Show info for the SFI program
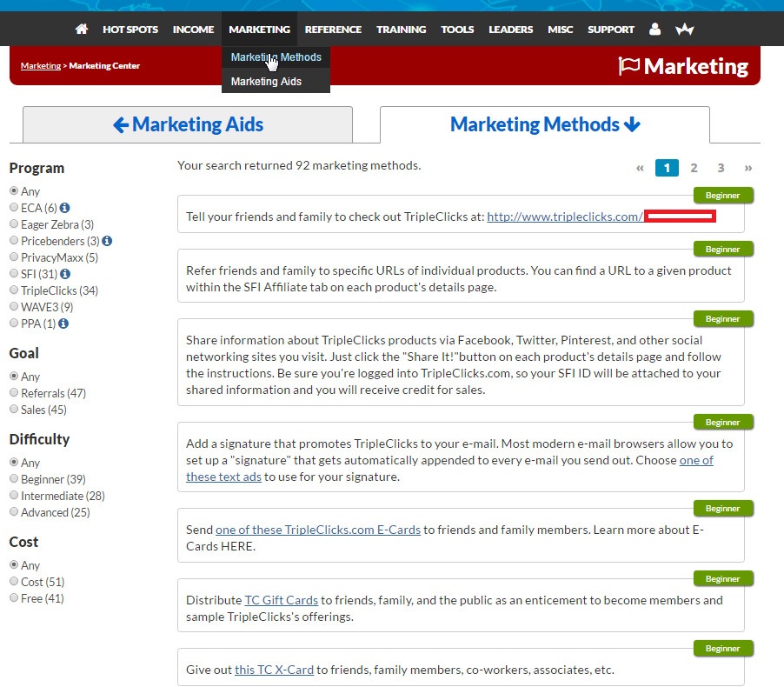This screenshot has height=687, width=784. click(65, 274)
